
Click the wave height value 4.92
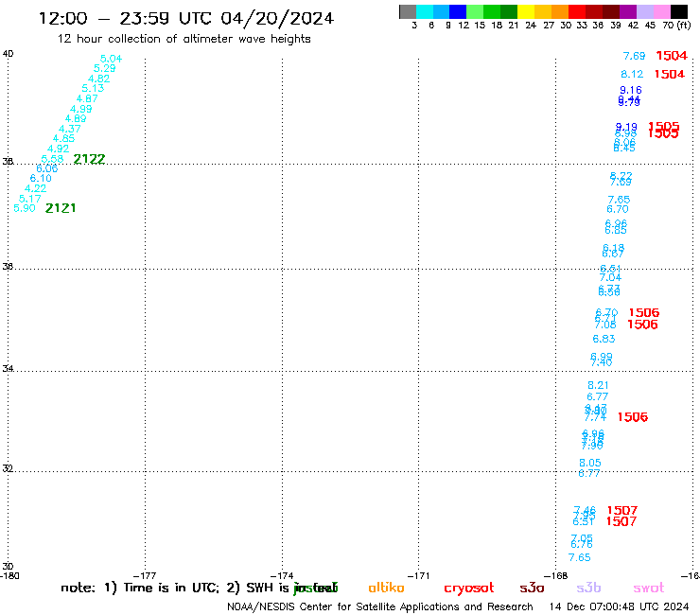[x=58, y=149]
